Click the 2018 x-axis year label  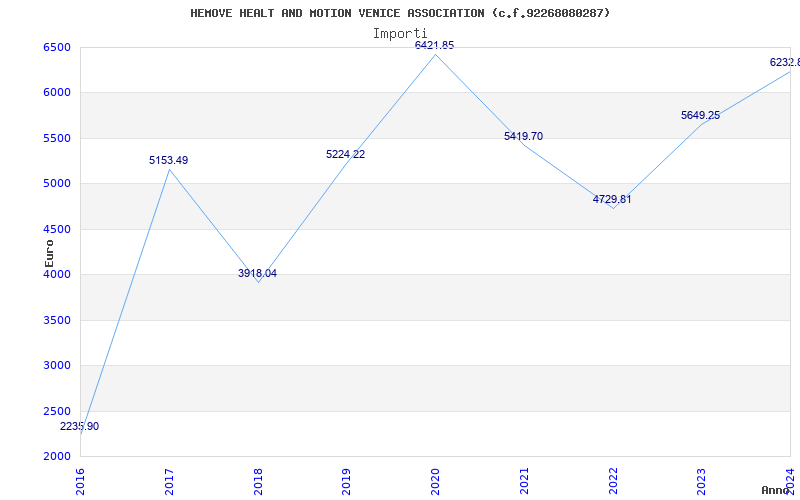(258, 482)
